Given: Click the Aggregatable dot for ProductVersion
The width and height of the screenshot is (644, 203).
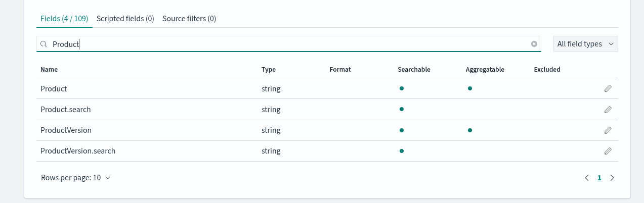Looking at the screenshot, I should tap(469, 130).
